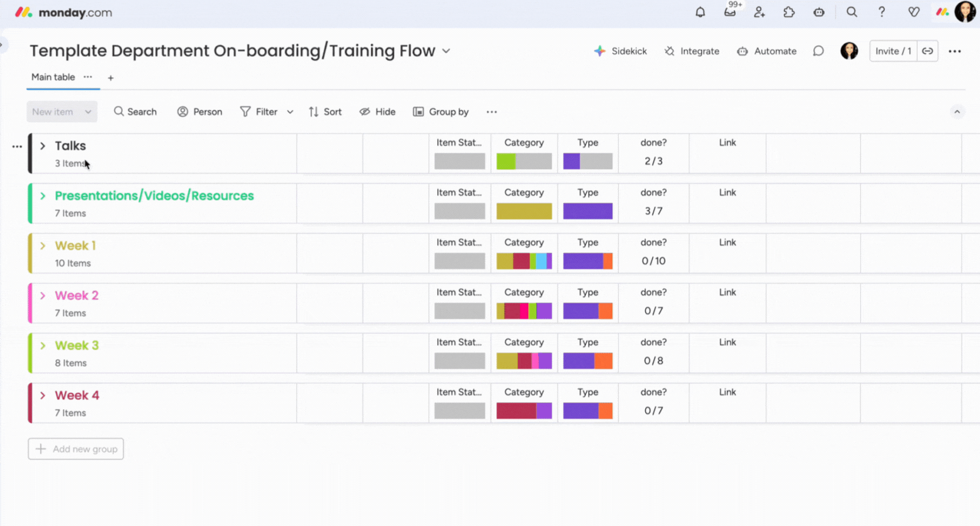The width and height of the screenshot is (980, 526).
Task: Click the Week 4 Category color summary bar
Action: click(523, 411)
